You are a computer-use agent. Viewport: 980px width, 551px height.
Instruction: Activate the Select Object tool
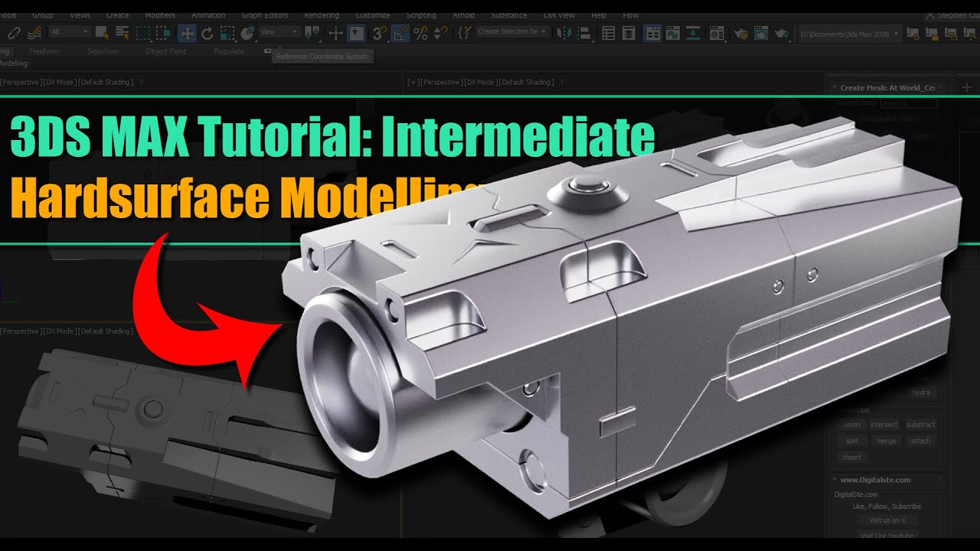pos(104,33)
